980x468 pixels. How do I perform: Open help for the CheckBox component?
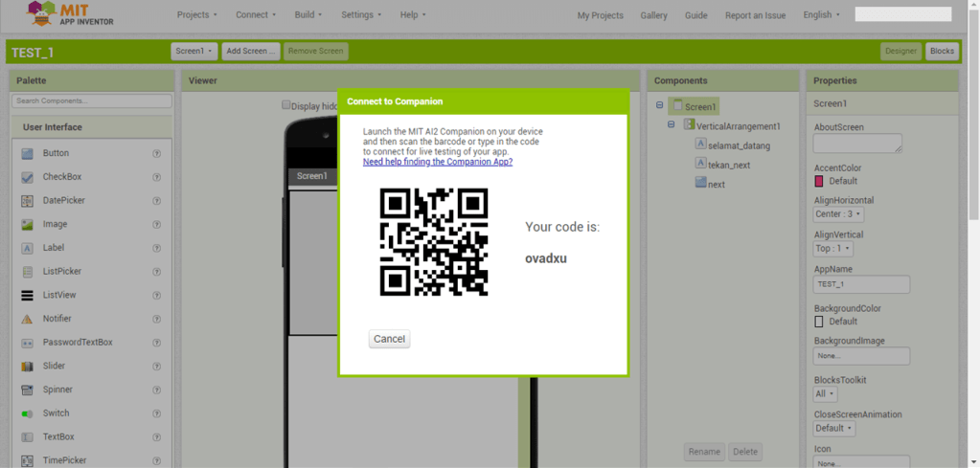click(x=156, y=177)
